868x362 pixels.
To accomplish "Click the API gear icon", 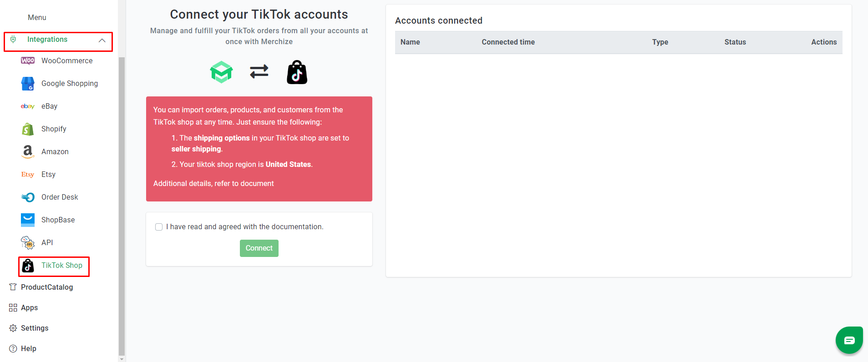I will (28, 243).
